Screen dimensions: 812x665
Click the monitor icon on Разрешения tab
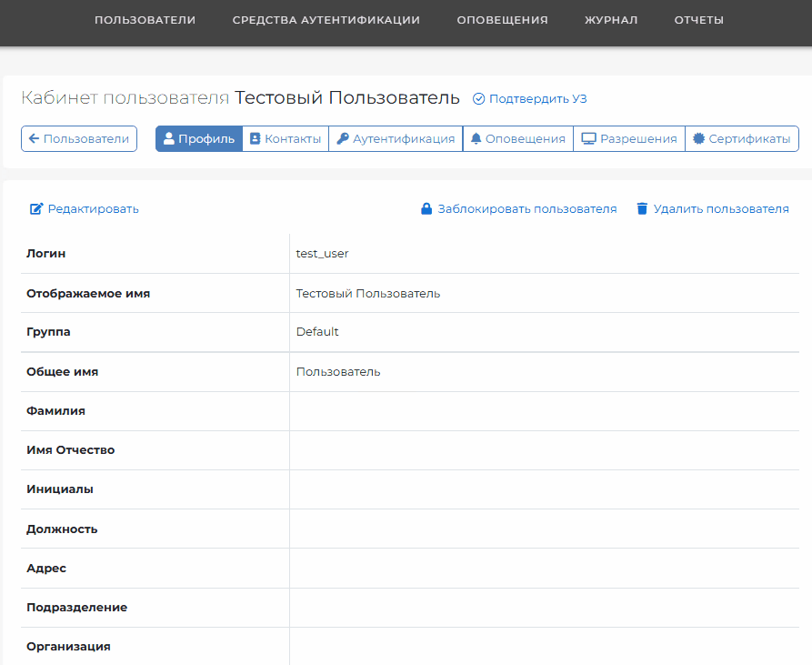[588, 139]
